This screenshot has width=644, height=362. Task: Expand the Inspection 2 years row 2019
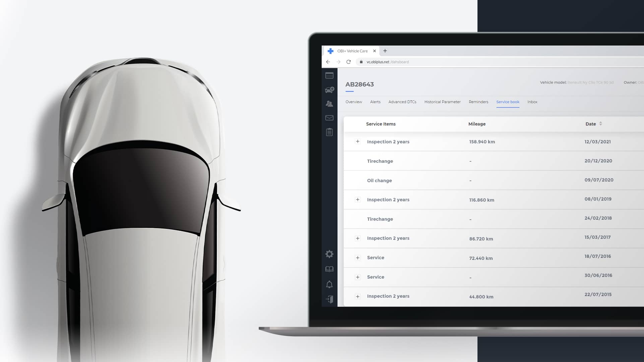tap(358, 199)
